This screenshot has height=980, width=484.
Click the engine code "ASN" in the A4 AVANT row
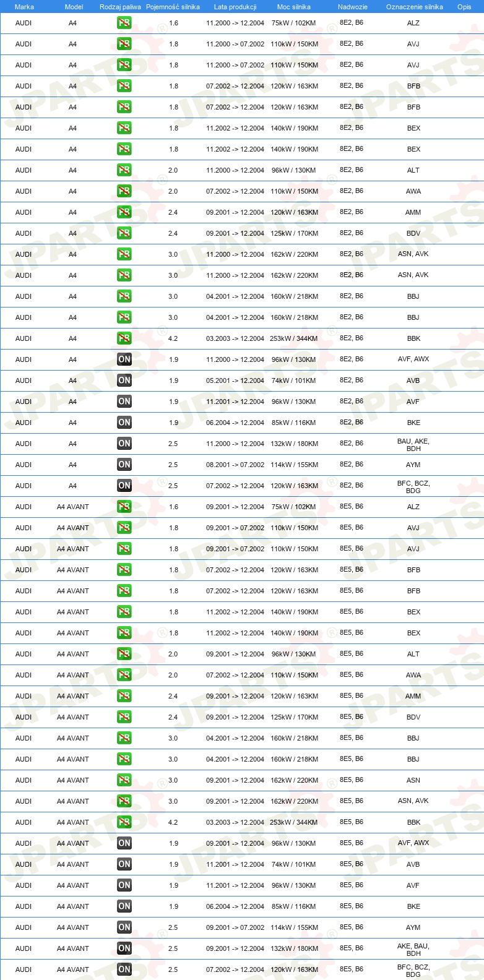pos(413,780)
